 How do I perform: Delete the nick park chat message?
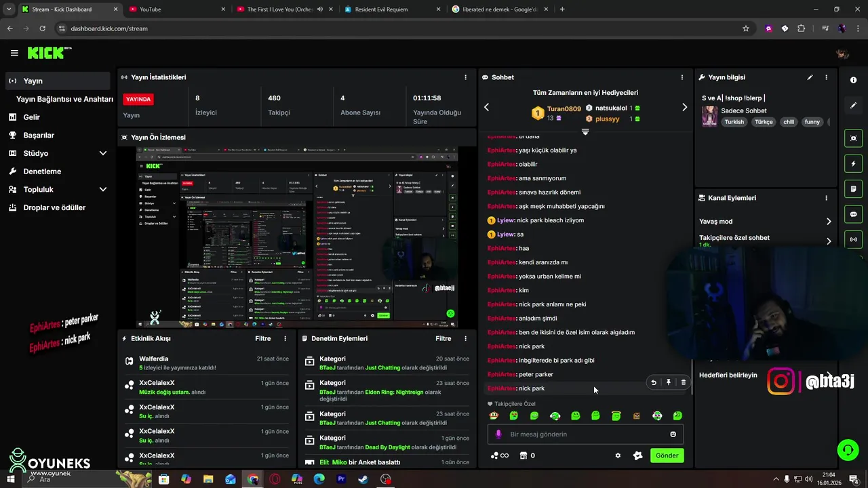pos(684,382)
